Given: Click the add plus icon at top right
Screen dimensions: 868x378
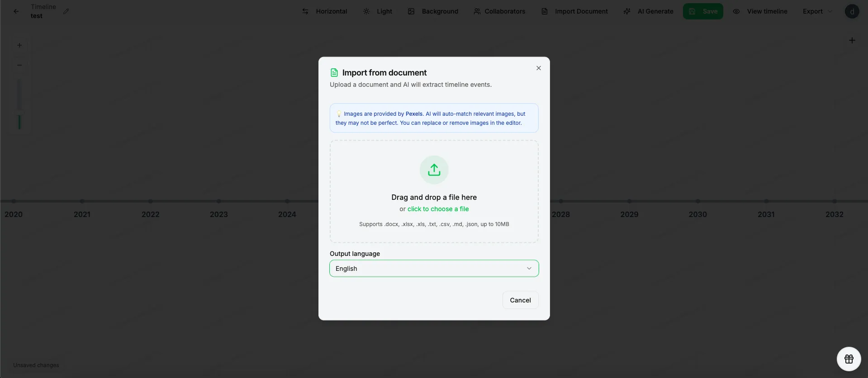Looking at the screenshot, I should (x=852, y=41).
